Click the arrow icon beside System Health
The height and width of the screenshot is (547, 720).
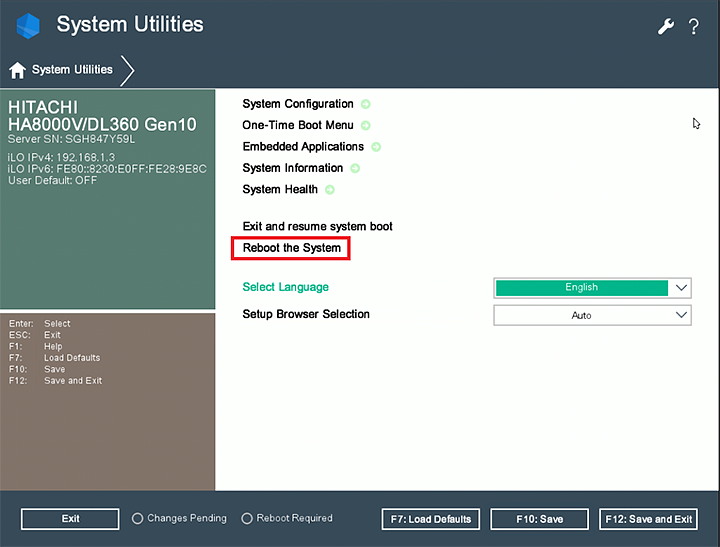(330, 190)
